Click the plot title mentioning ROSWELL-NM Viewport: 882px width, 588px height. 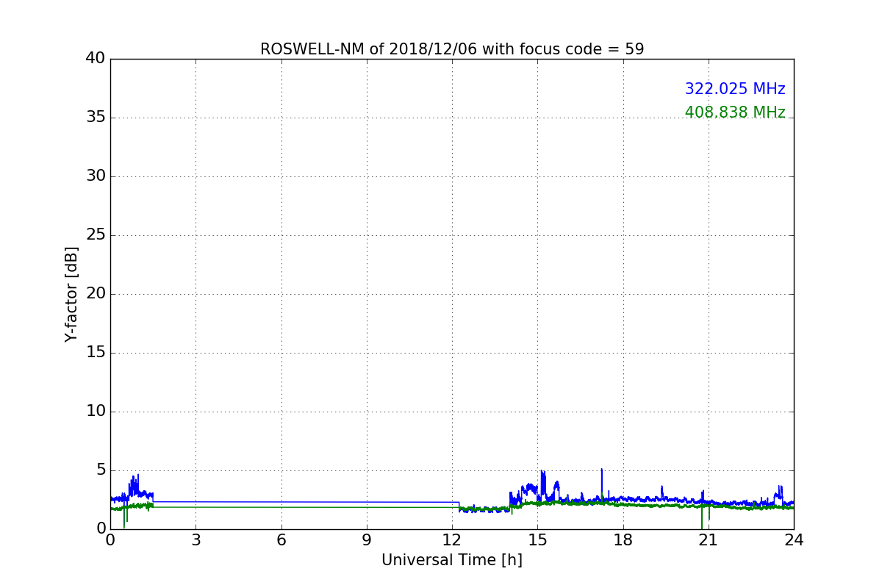(x=452, y=49)
